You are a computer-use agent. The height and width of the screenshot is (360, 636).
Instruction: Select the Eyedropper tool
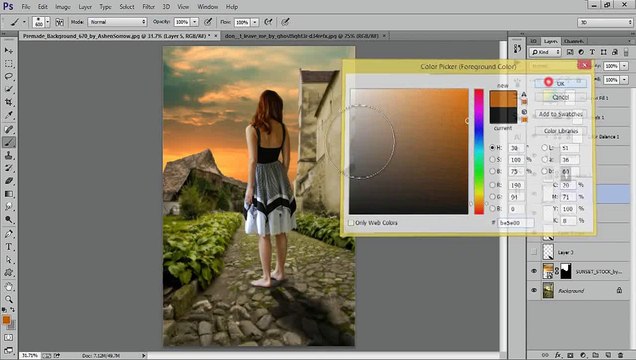pos(9,115)
